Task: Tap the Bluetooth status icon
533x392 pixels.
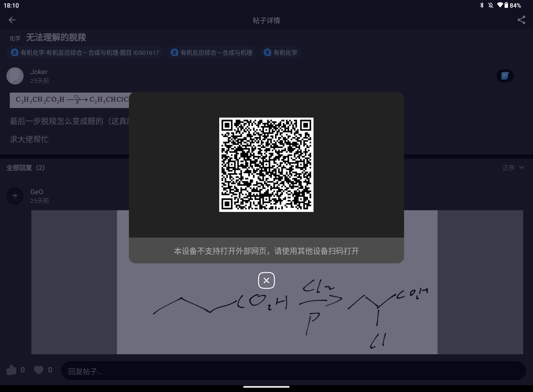Action: tap(482, 5)
